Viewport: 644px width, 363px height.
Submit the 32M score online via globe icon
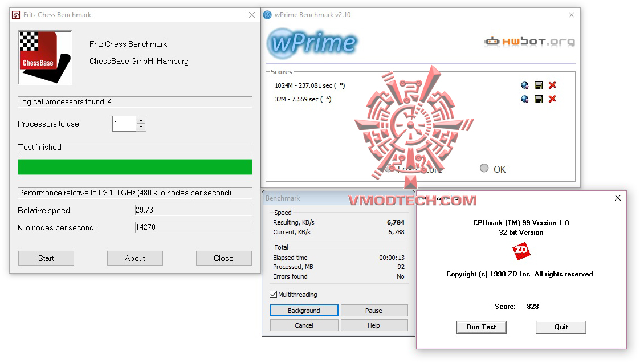[x=524, y=99]
